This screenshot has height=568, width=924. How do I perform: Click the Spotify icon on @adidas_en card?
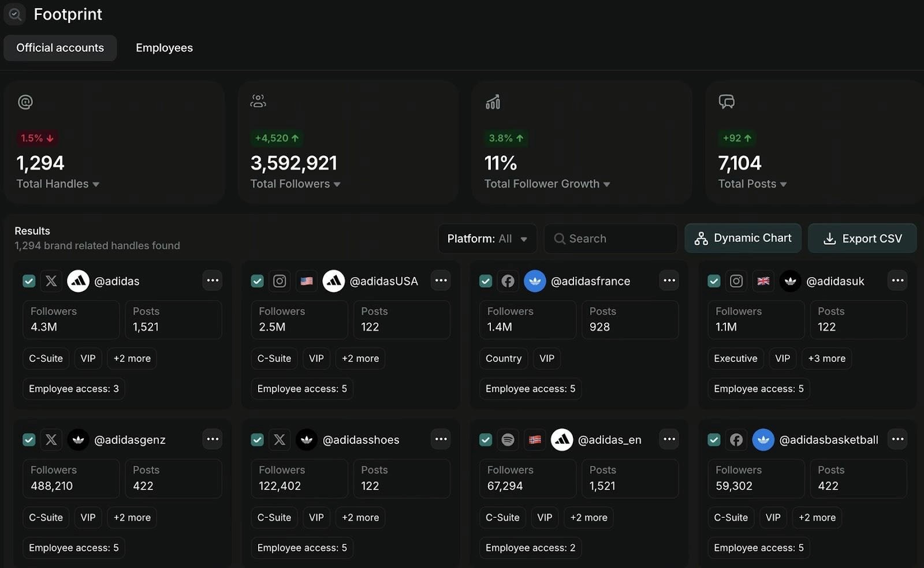coord(508,440)
